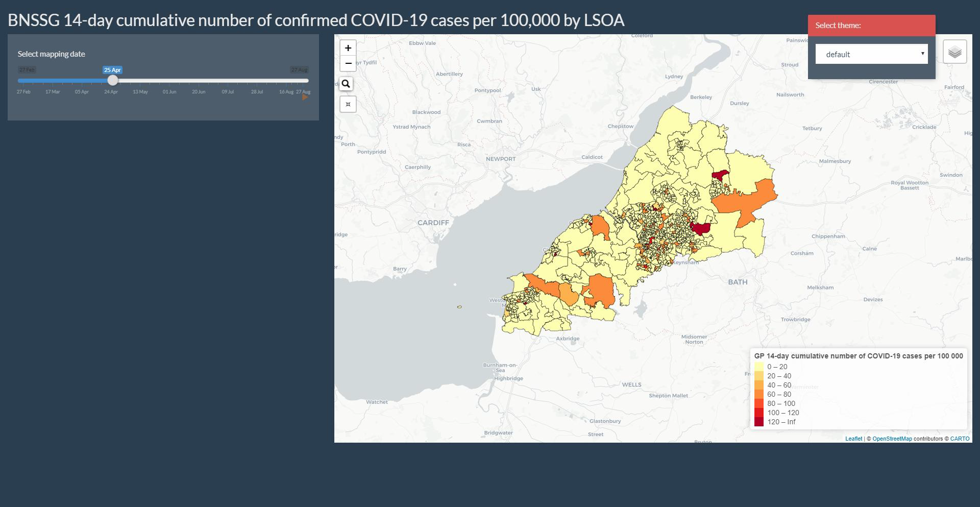Screen dimensions: 980x507
Task: Zoom out on the map
Action: pos(348,63)
